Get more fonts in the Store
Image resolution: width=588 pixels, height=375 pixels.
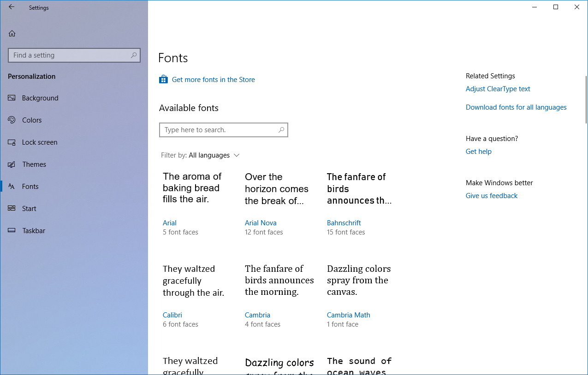[213, 79]
